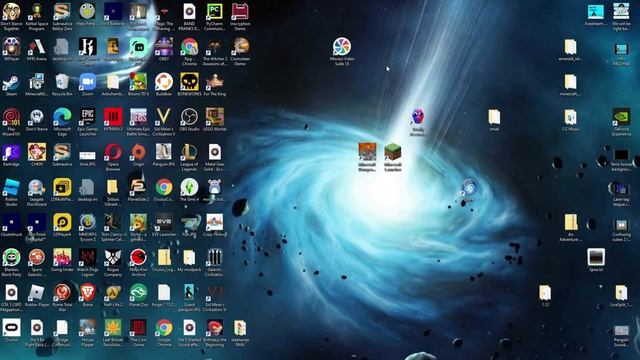Image resolution: width=640 pixels, height=360 pixels.
Task: Select the Penguin.JPG image file
Action: coord(164,152)
